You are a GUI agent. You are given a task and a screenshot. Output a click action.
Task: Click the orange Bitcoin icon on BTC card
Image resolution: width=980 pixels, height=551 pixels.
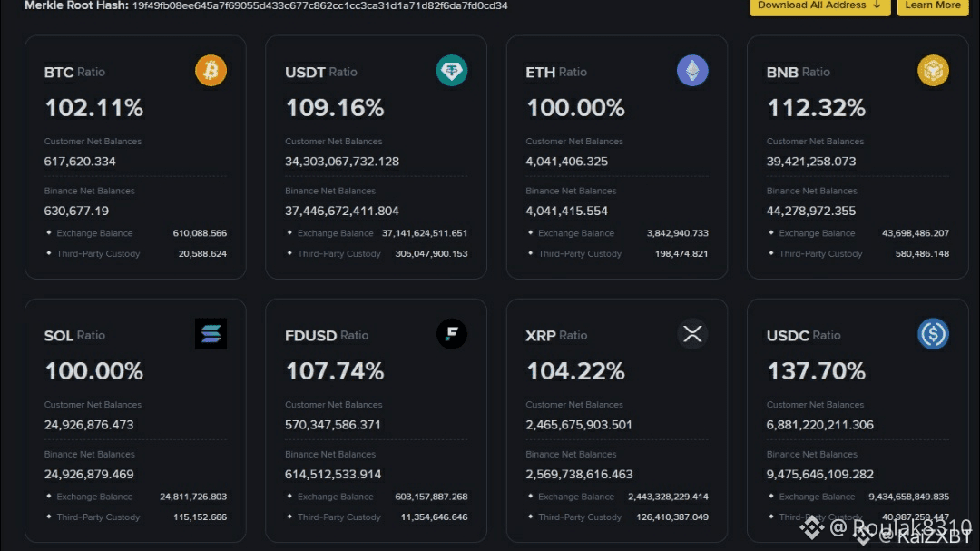(211, 71)
